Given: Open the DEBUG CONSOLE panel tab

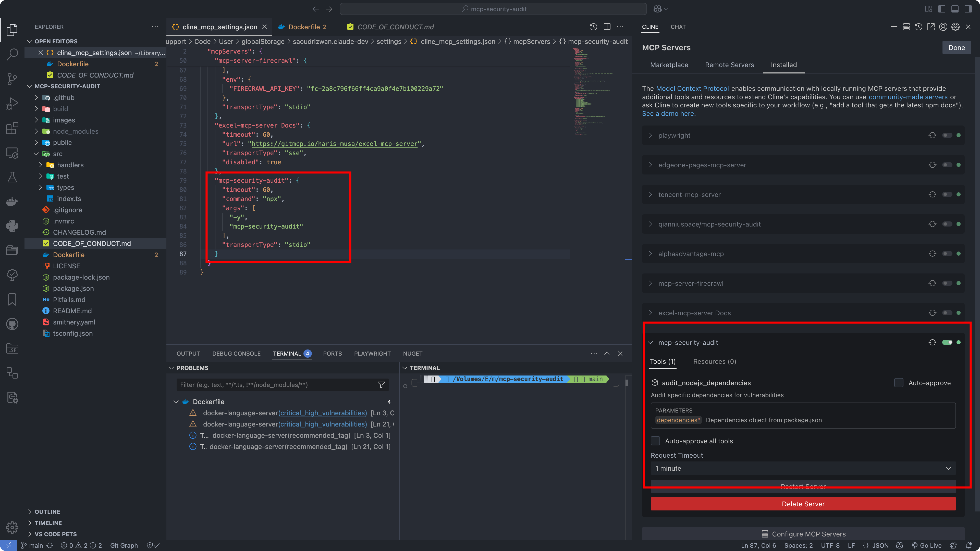Looking at the screenshot, I should click(236, 353).
